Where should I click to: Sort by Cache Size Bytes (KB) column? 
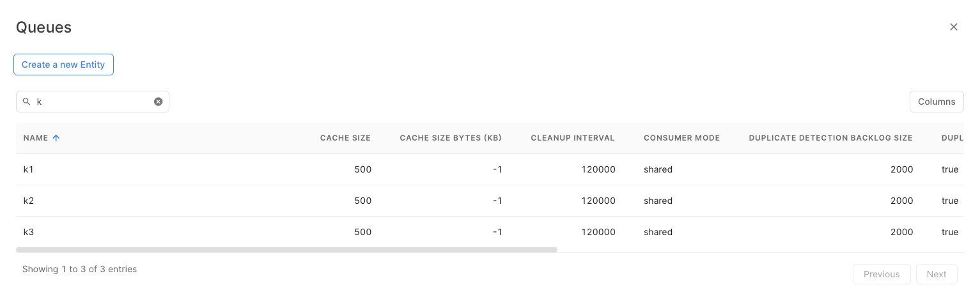[x=450, y=138]
